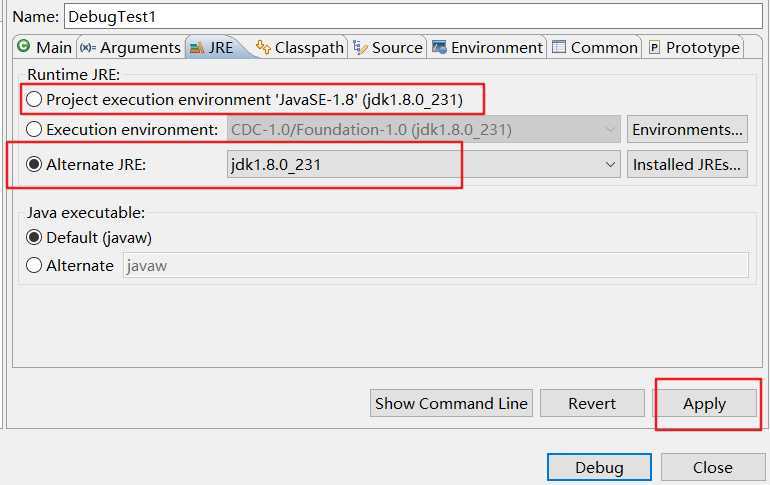Click the Apply button
This screenshot has height=485, width=770.
click(704, 404)
